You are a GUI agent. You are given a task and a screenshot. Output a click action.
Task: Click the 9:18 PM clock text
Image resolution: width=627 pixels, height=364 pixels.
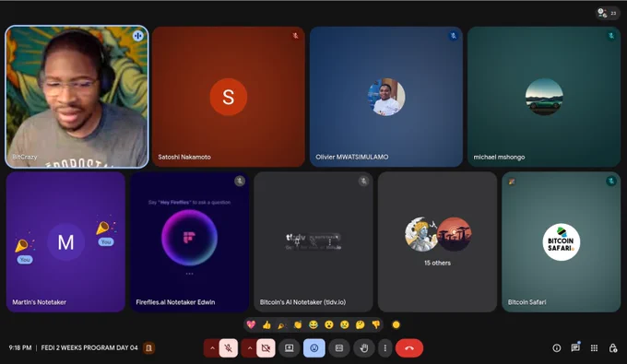(20, 347)
